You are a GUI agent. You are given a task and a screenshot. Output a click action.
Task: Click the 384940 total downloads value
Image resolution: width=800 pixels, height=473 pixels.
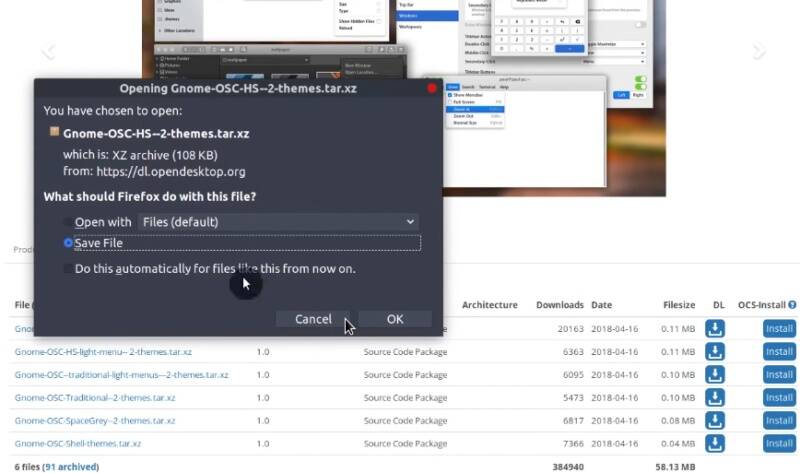pyautogui.click(x=568, y=467)
